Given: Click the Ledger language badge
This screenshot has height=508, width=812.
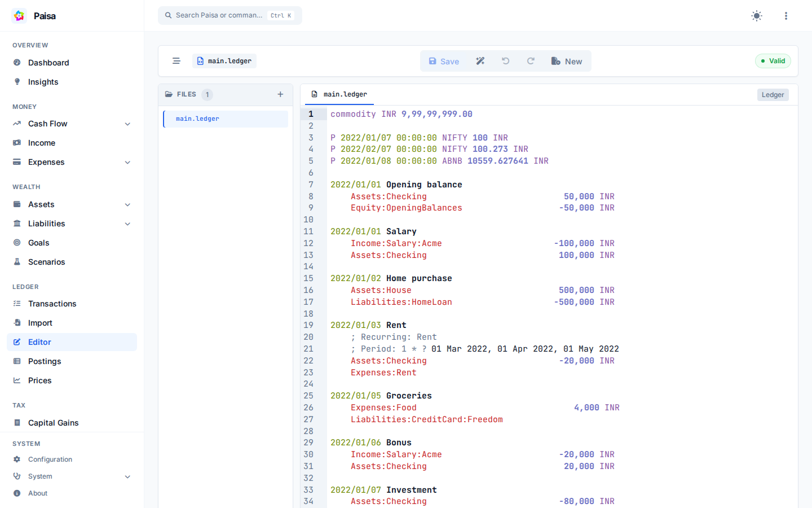Looking at the screenshot, I should click(773, 95).
